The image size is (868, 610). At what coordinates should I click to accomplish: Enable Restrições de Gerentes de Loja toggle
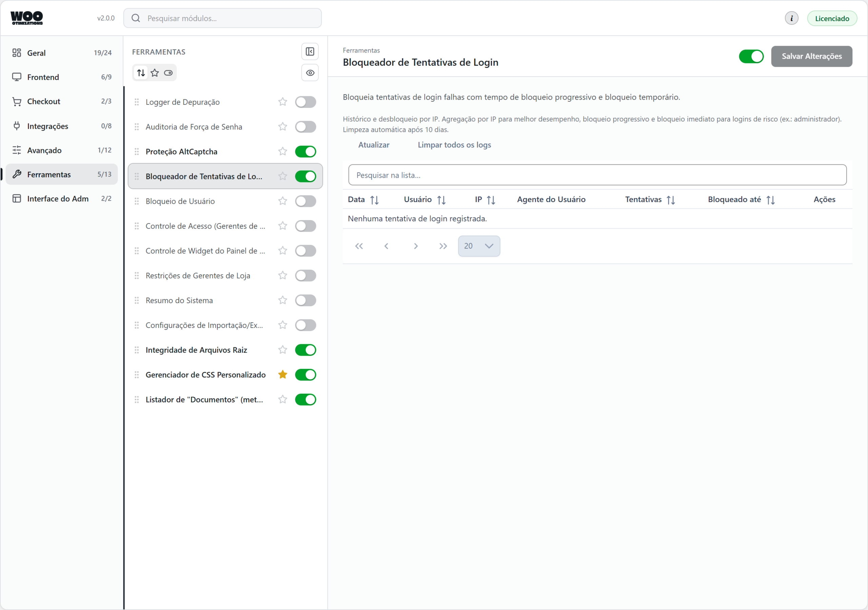click(x=305, y=275)
